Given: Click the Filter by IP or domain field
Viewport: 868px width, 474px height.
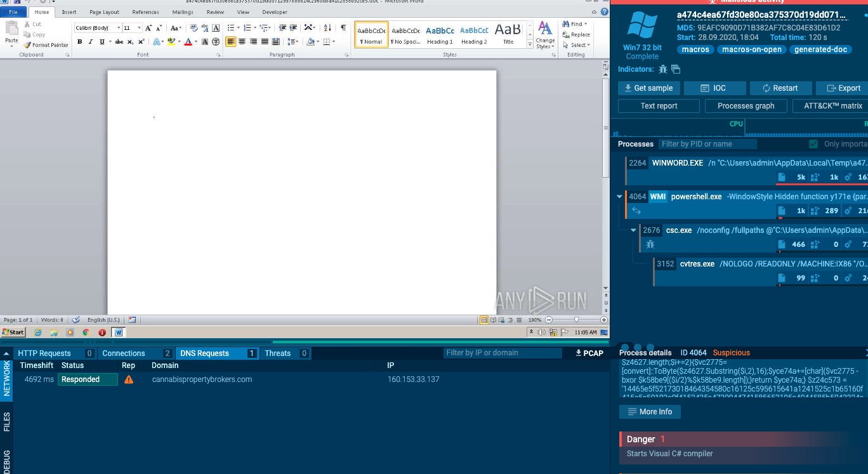Looking at the screenshot, I should (503, 353).
